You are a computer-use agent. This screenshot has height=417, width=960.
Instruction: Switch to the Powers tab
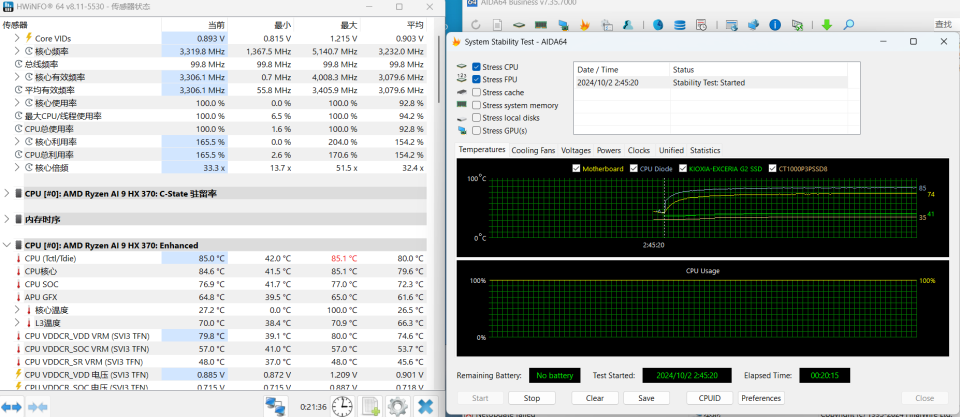click(x=609, y=150)
